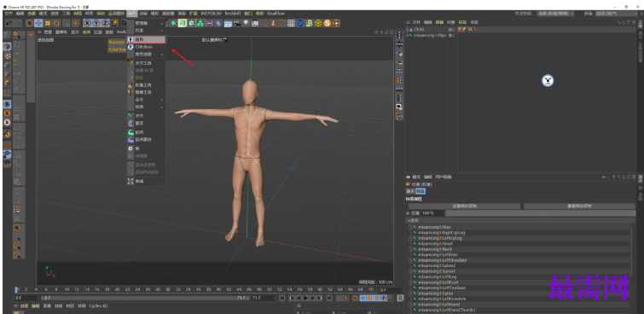Open the 界面 layout dropdown

pos(618,14)
